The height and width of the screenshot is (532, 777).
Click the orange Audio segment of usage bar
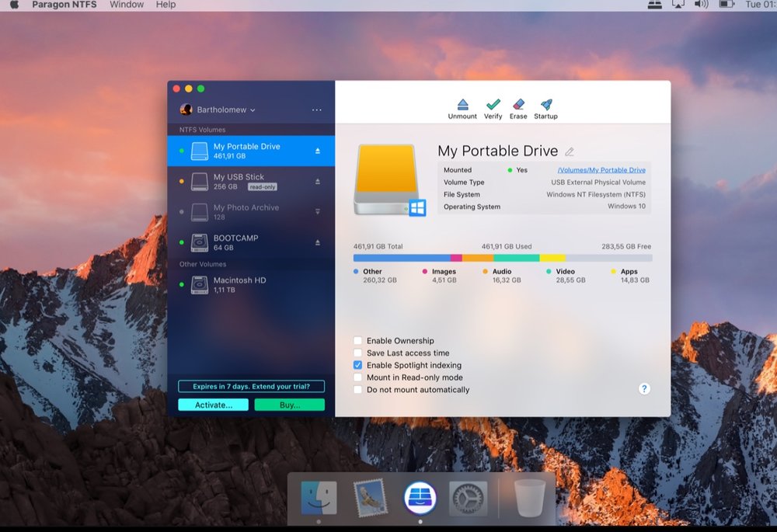pyautogui.click(x=478, y=258)
